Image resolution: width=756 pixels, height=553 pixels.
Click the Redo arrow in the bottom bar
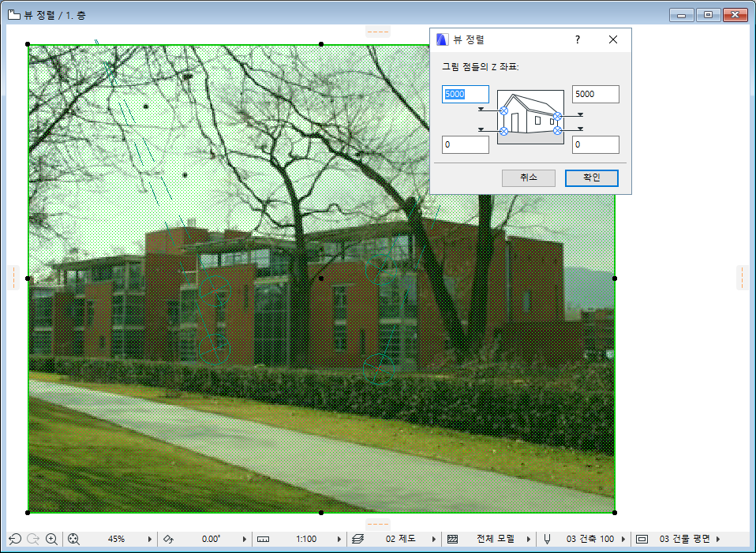(33, 539)
